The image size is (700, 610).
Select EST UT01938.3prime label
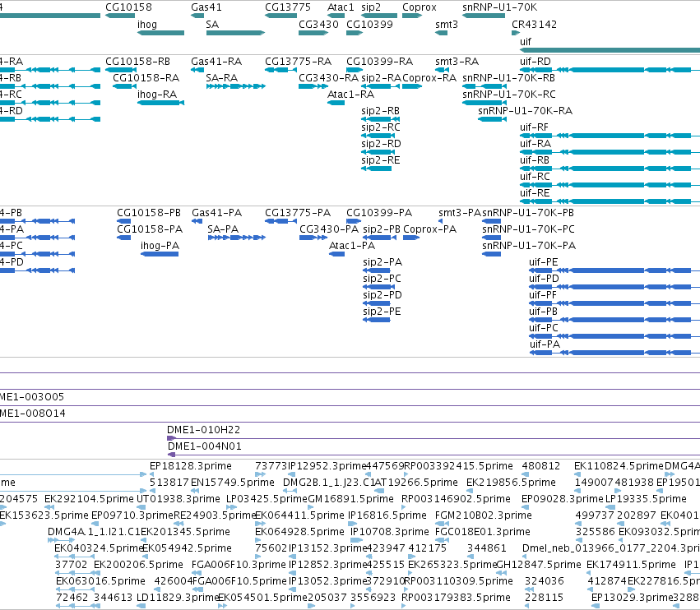point(178,499)
